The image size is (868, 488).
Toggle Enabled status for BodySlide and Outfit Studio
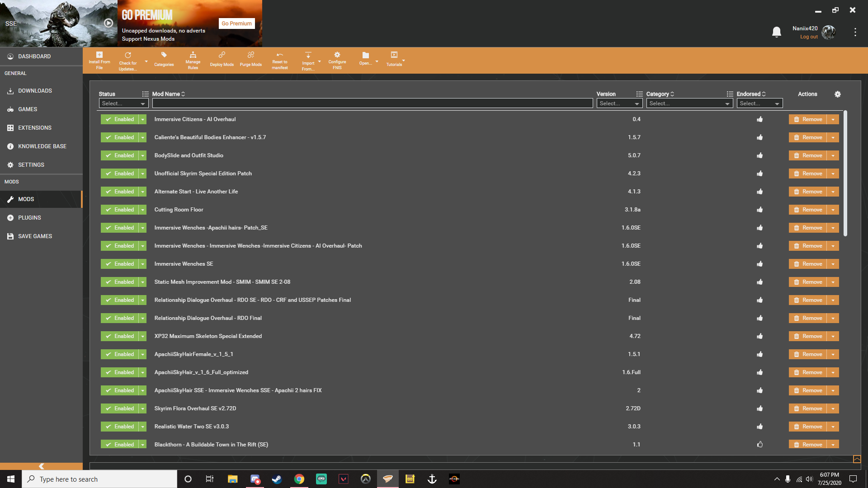(x=120, y=155)
